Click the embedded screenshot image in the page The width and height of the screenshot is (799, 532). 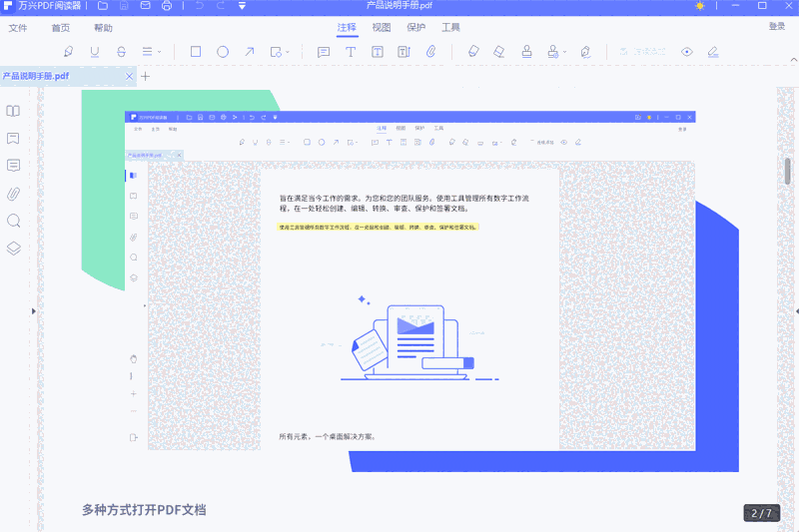tap(410, 280)
